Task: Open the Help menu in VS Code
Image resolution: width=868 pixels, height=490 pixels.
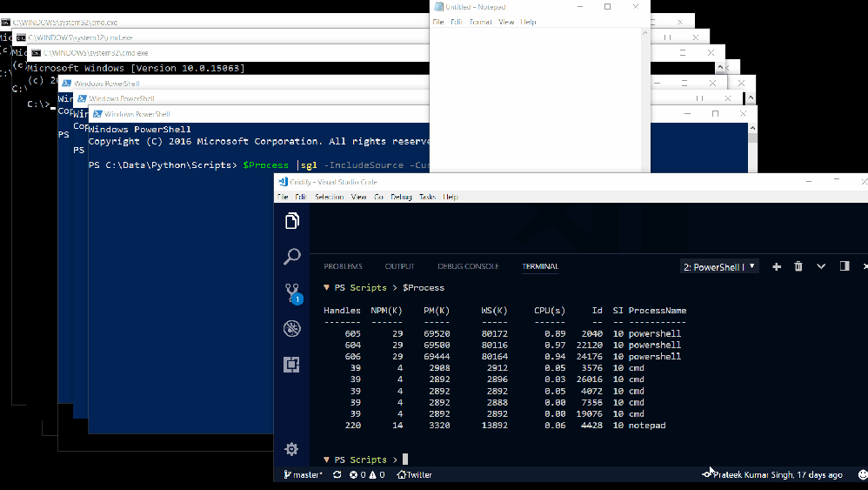Action: pyautogui.click(x=451, y=197)
